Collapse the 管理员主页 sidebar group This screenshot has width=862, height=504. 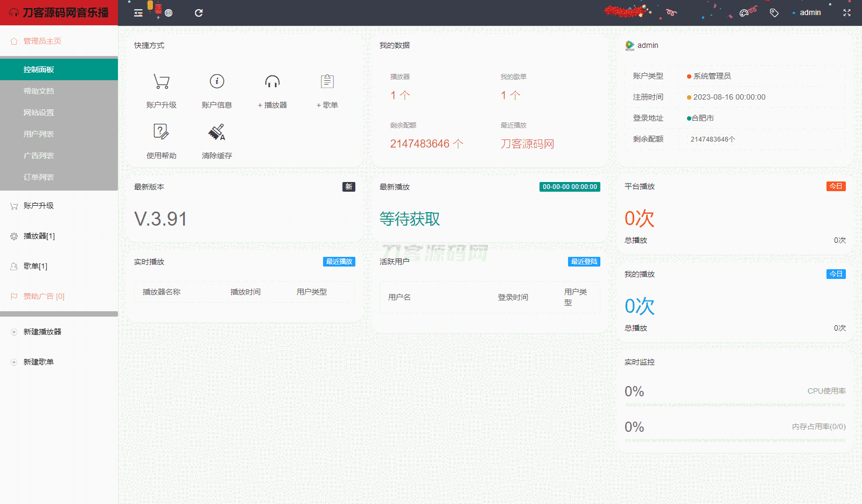[x=42, y=41]
